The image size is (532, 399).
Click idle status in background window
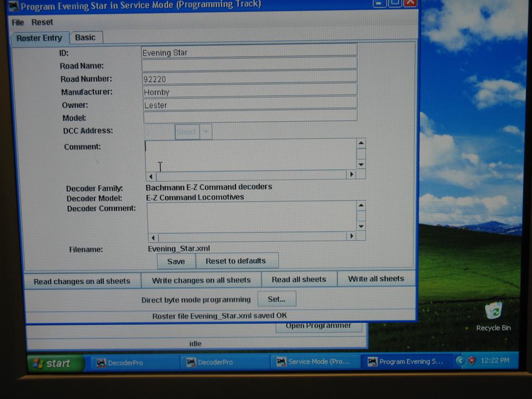click(195, 344)
